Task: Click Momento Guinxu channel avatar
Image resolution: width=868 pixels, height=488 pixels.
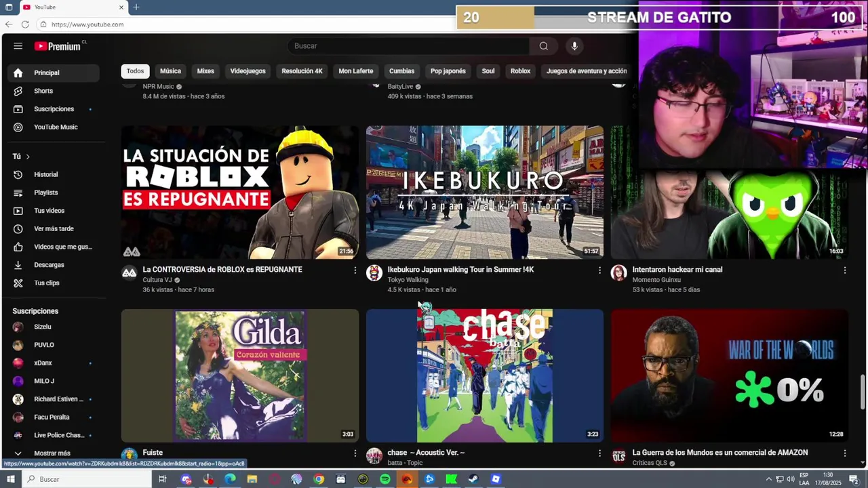Action: pyautogui.click(x=618, y=272)
